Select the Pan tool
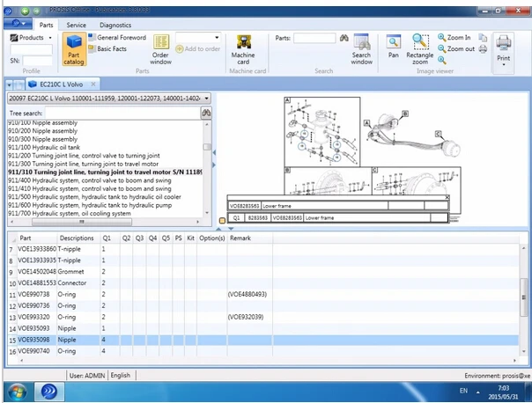 pyautogui.click(x=393, y=47)
